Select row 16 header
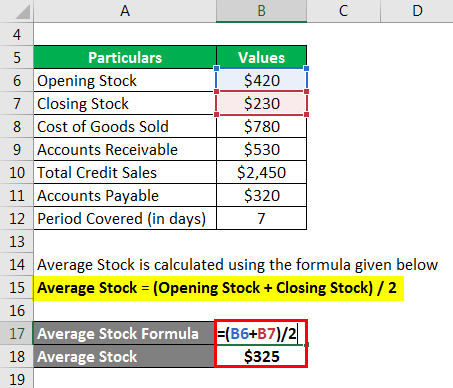Screen dimensions: 453x388 pyautogui.click(x=17, y=310)
